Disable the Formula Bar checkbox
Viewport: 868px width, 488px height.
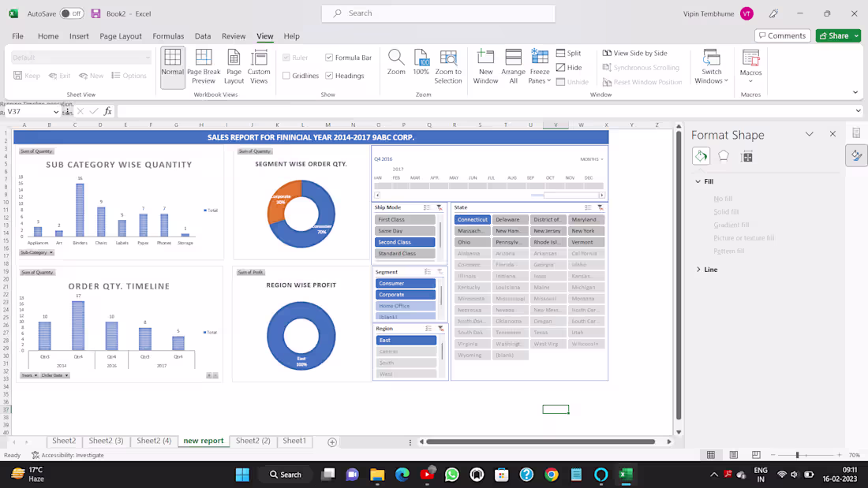pyautogui.click(x=329, y=57)
